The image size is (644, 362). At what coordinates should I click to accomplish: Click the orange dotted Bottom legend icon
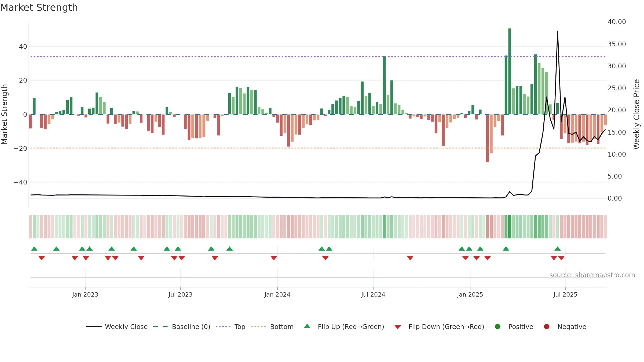click(259, 327)
